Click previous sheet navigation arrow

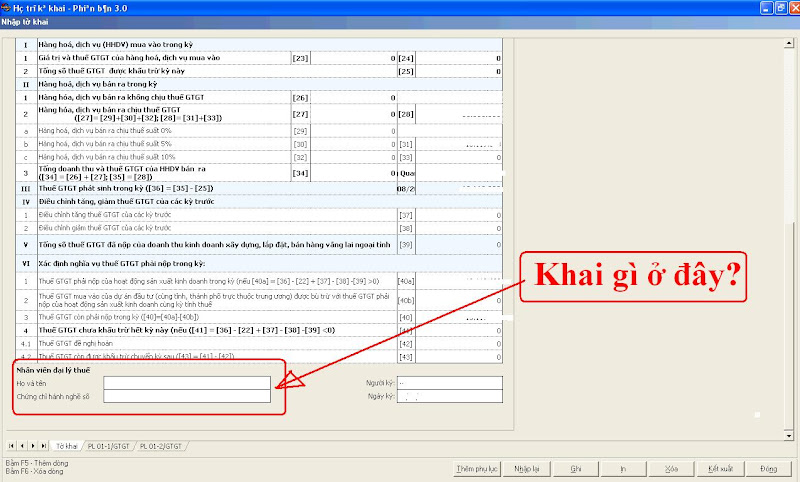pyautogui.click(x=24, y=444)
